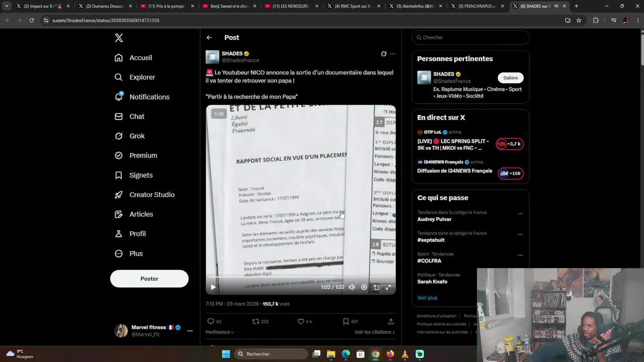644x362 pixels.
Task: Follow SHADES with the Suivre button
Action: point(510,77)
